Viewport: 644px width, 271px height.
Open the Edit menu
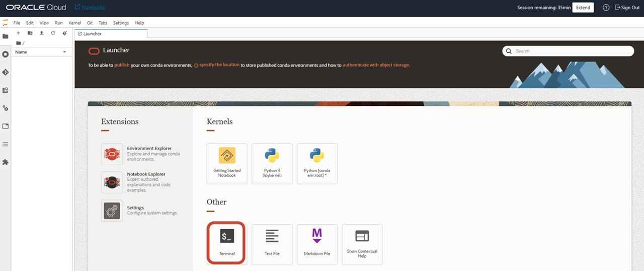tap(30, 23)
